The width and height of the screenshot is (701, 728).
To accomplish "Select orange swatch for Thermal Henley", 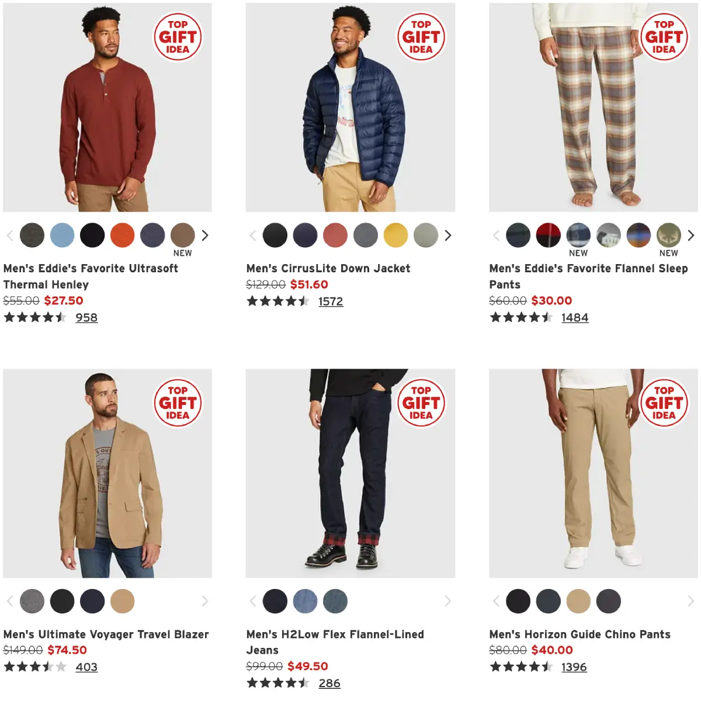I will 123,235.
